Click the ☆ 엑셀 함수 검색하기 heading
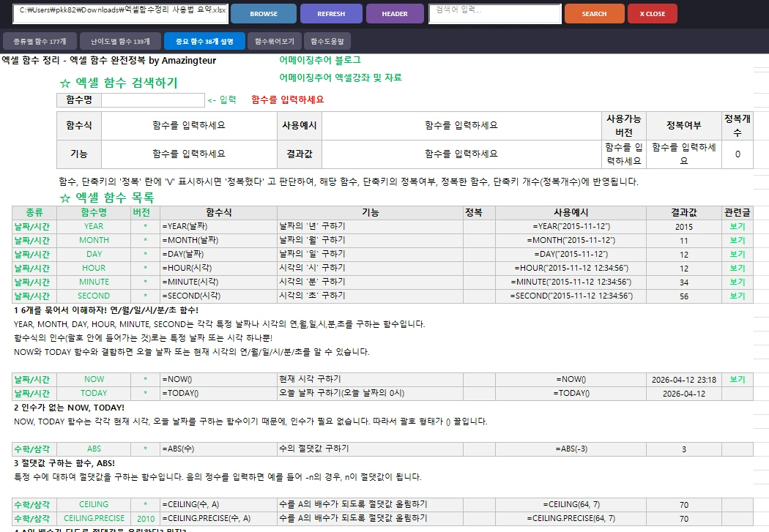This screenshot has height=532, width=769. point(118,83)
